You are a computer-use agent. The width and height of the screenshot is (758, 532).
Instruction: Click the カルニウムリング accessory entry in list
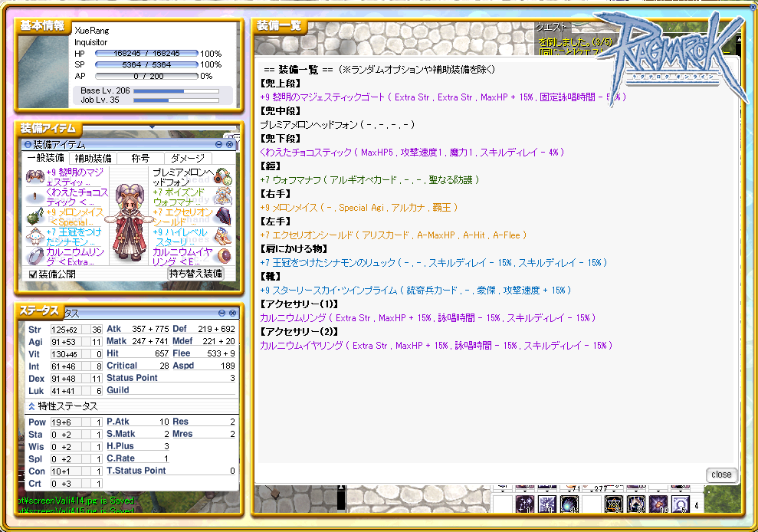coord(428,318)
